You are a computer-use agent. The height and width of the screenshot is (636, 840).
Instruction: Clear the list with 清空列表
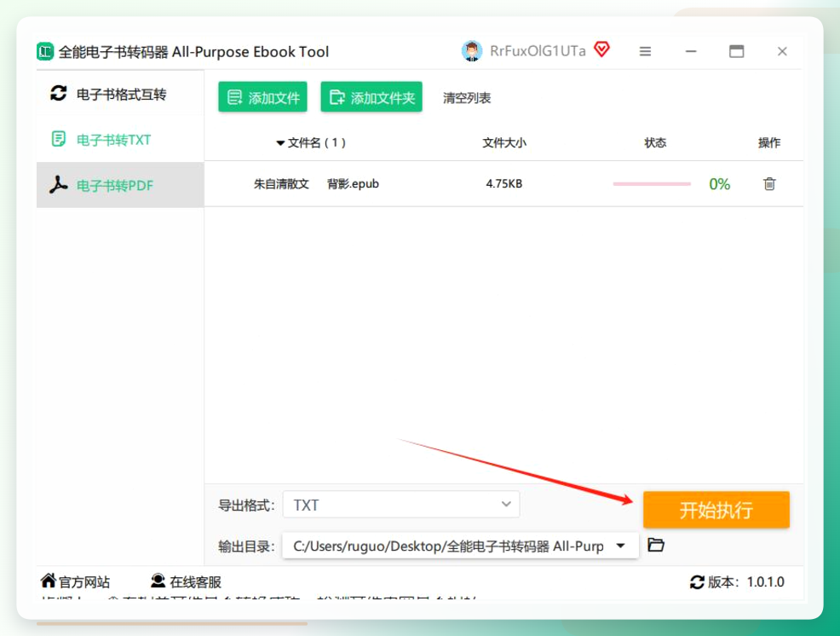pyautogui.click(x=467, y=98)
